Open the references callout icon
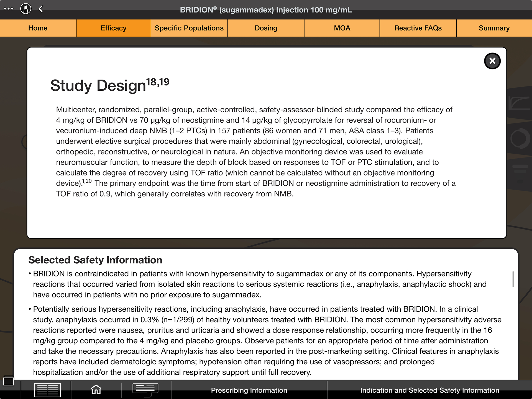This screenshot has width=532, height=399. [x=145, y=390]
